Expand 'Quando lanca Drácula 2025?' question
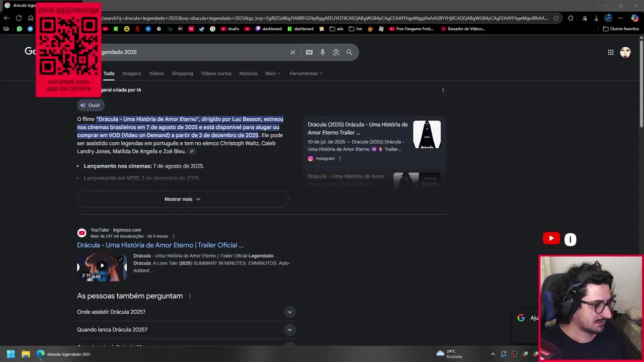 [x=186, y=330]
